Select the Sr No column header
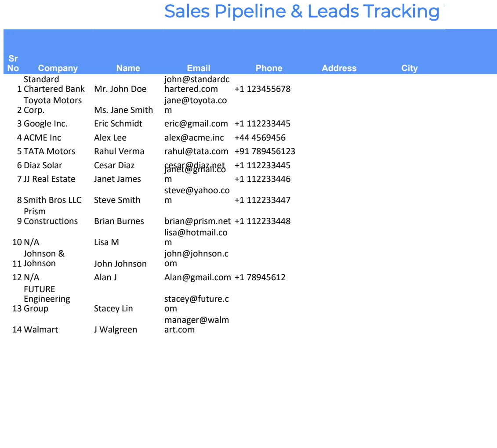 click(x=13, y=63)
